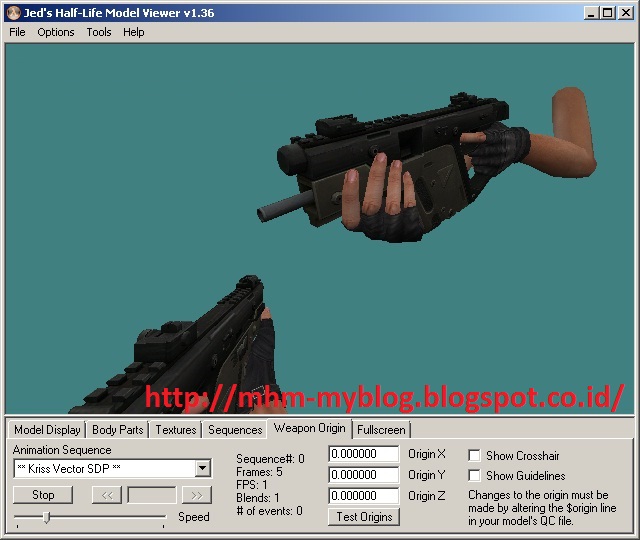Expand the Animation Sequence dropdown
This screenshot has width=640, height=540.
click(202, 468)
